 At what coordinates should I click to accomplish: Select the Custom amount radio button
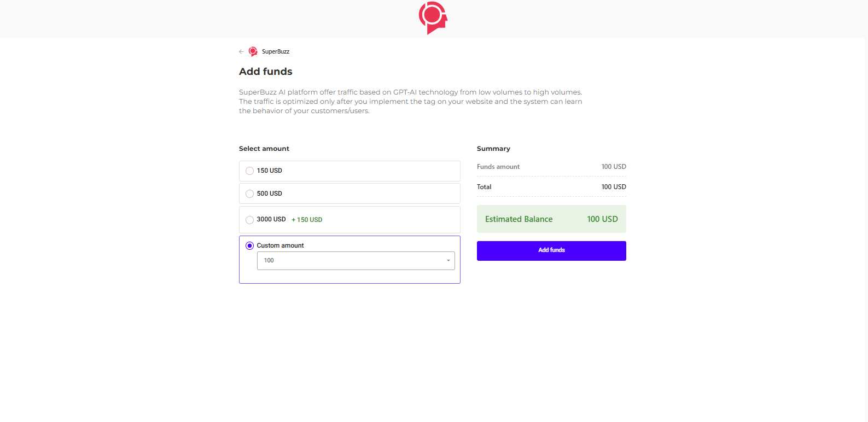point(249,245)
